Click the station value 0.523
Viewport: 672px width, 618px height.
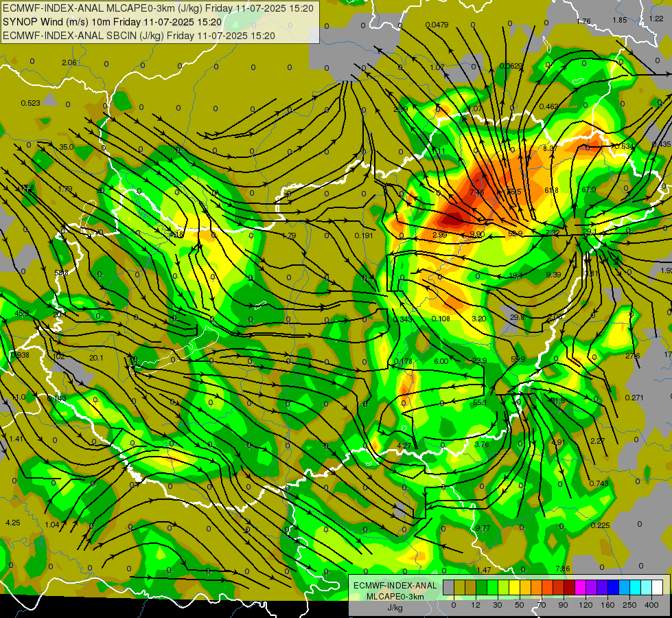click(30, 104)
